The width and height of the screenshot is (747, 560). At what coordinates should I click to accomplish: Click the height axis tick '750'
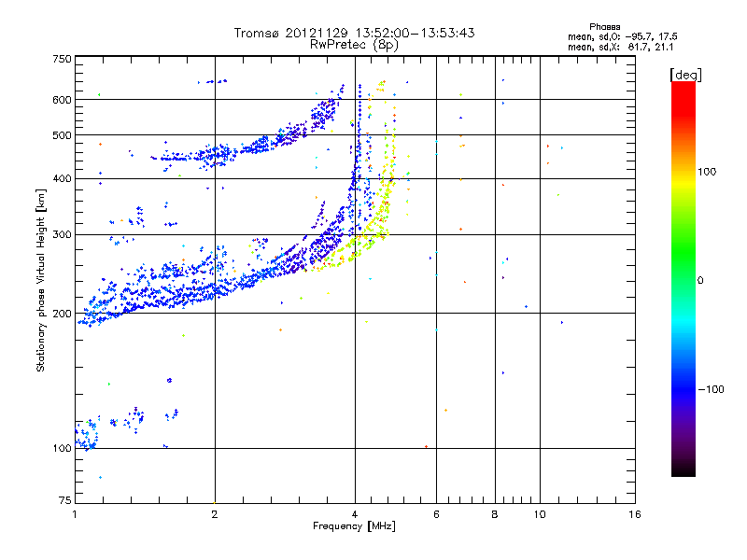(x=62, y=59)
